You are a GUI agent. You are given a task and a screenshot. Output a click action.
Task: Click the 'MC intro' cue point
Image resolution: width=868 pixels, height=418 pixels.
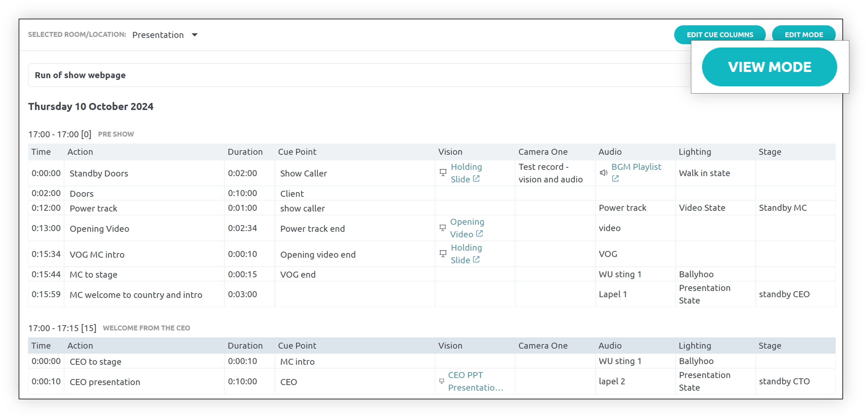coord(297,361)
